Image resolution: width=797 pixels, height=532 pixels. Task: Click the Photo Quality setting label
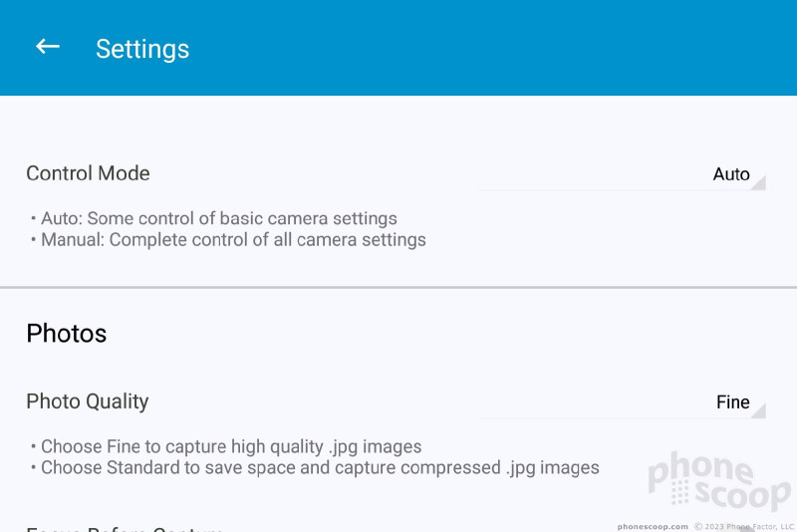(x=88, y=401)
